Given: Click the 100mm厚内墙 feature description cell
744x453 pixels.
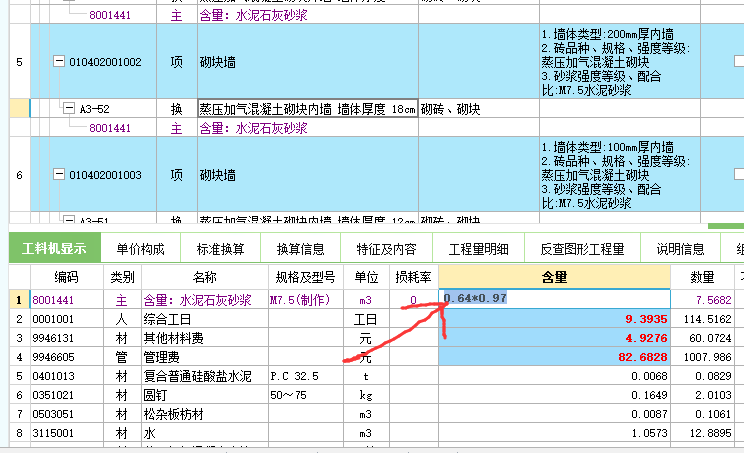Looking at the screenshot, I should 619,175.
